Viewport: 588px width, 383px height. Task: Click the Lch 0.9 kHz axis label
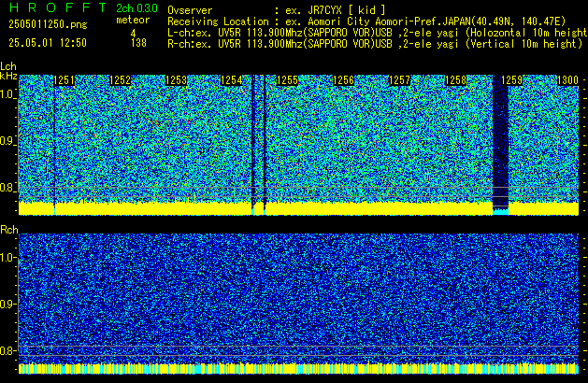pos(7,141)
